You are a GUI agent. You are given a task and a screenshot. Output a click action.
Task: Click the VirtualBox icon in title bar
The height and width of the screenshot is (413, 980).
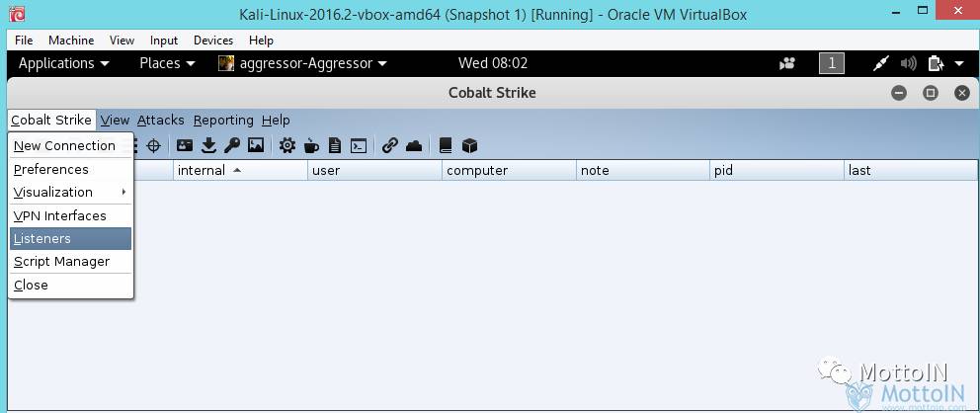[x=18, y=14]
